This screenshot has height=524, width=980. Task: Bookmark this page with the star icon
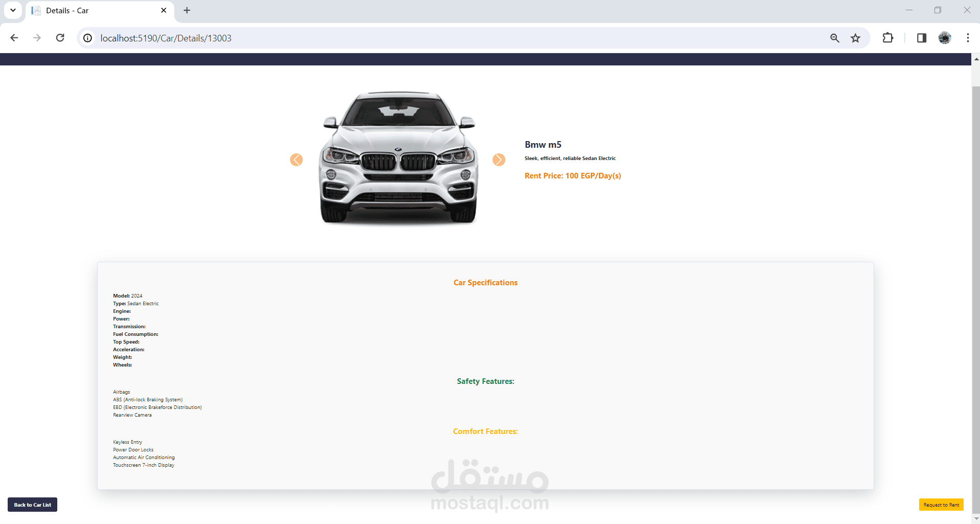tap(856, 38)
